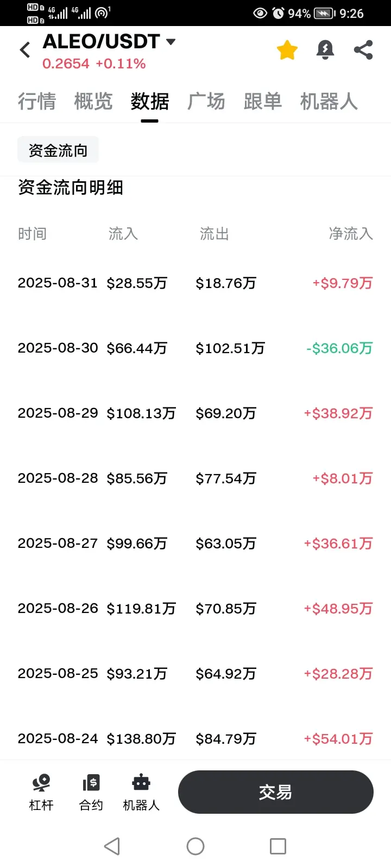
Task: Select the 2025-08-30 fund flow row
Action: pos(195,348)
